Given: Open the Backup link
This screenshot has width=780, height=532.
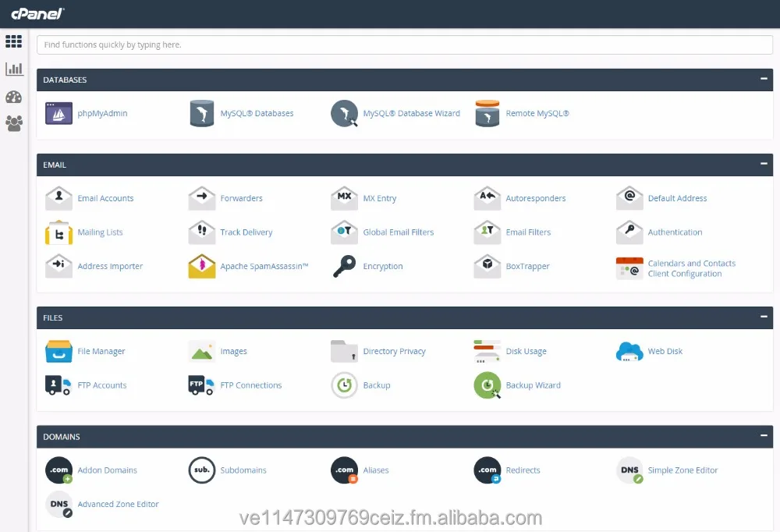Looking at the screenshot, I should pyautogui.click(x=377, y=385).
